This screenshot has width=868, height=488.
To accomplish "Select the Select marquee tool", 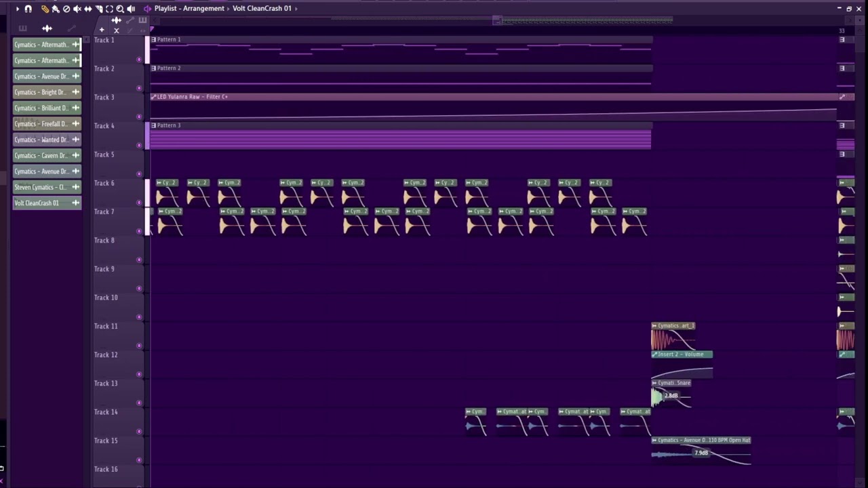I will click(109, 9).
